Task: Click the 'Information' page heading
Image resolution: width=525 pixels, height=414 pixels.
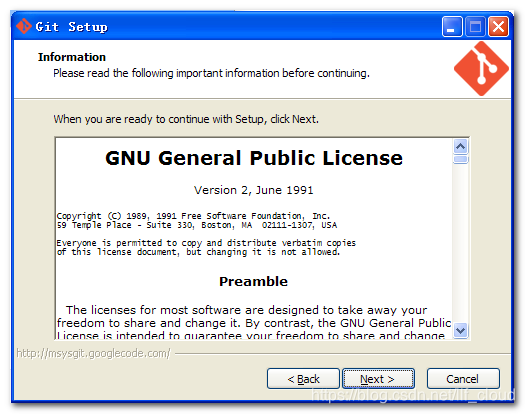Action: coord(72,57)
